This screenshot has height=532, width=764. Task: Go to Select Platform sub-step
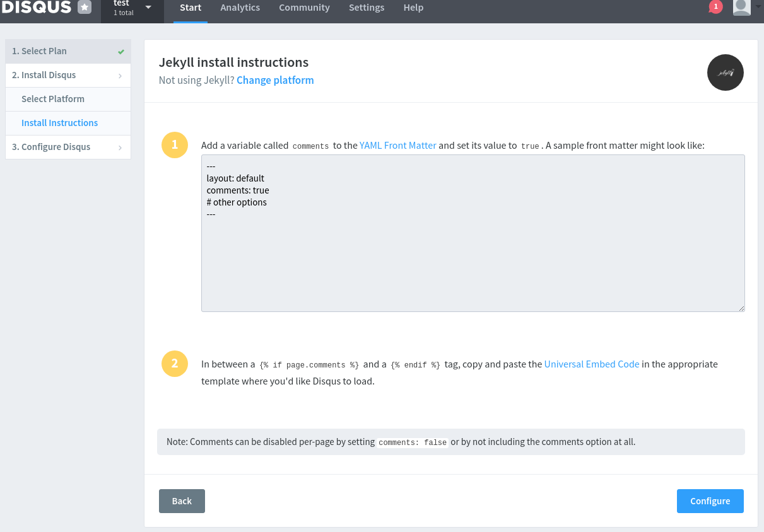(68, 99)
